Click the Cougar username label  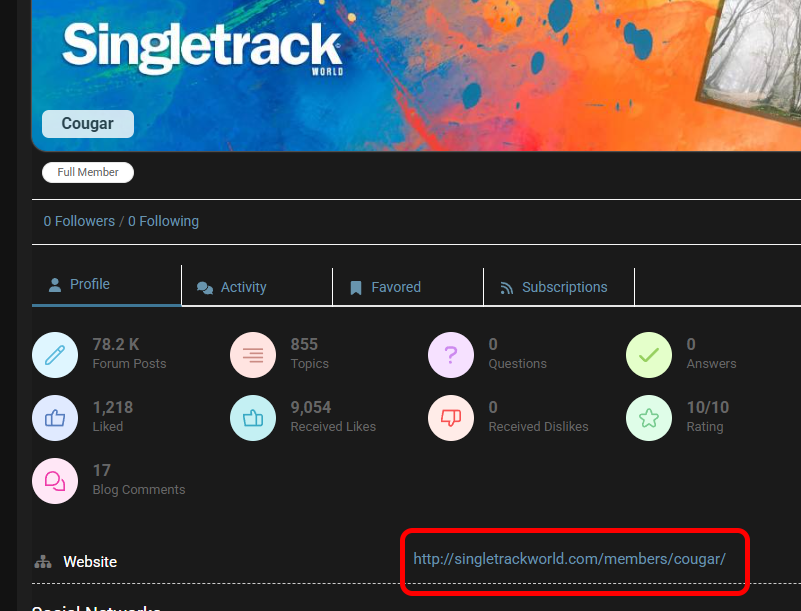(87, 124)
